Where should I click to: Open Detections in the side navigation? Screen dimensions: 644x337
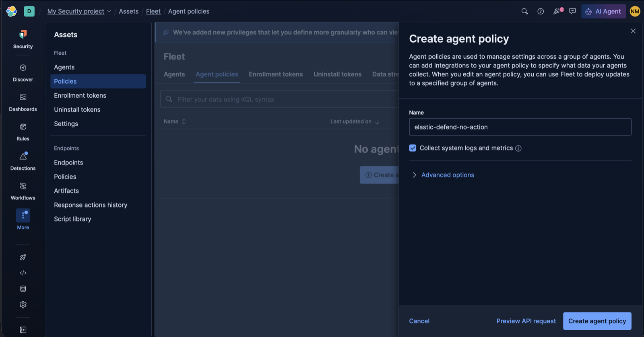click(x=23, y=161)
